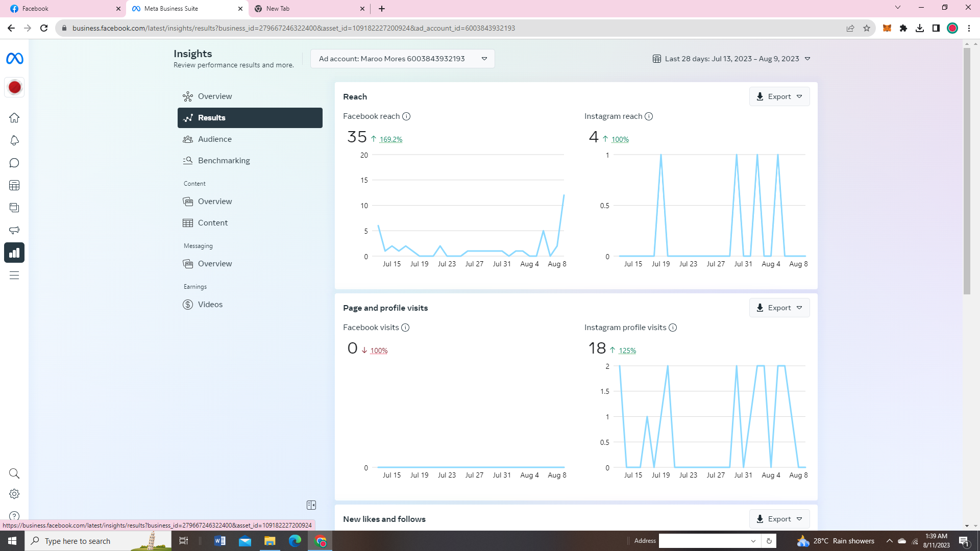Share this page icon in address bar

click(x=850, y=28)
